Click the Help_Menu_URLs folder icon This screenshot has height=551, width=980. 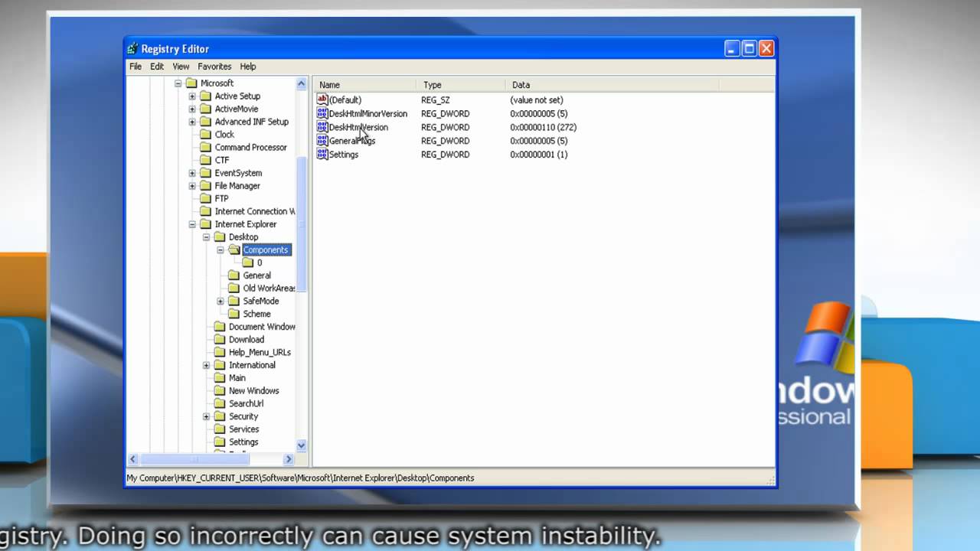pos(220,352)
